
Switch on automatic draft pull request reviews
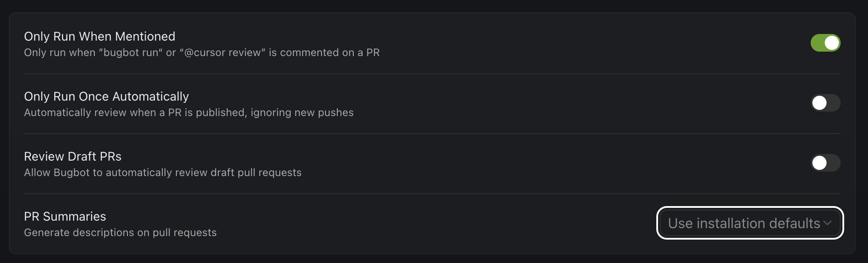[x=825, y=163]
